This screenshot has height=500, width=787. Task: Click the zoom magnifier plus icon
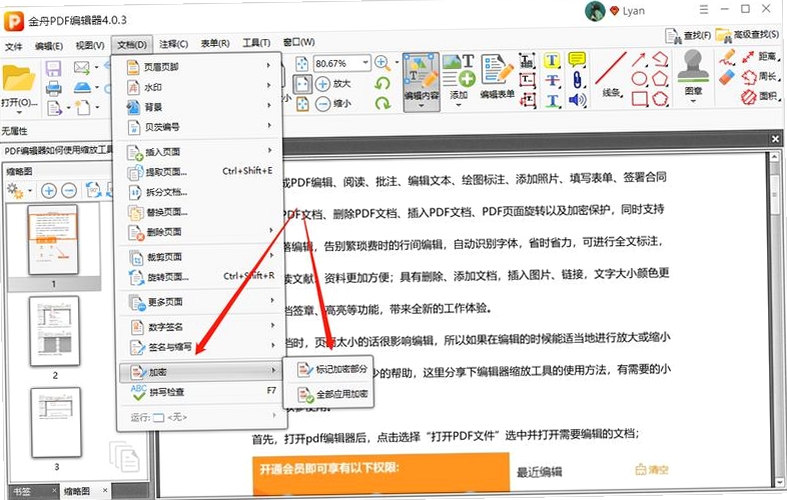click(382, 63)
